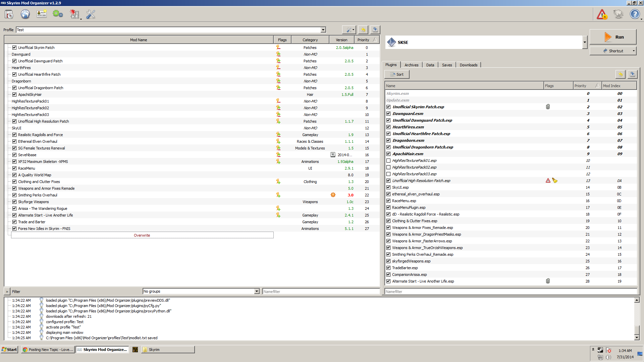Image resolution: width=644 pixels, height=362 pixels.
Task: Click the plugin list Namefilter field
Action: pos(511,292)
